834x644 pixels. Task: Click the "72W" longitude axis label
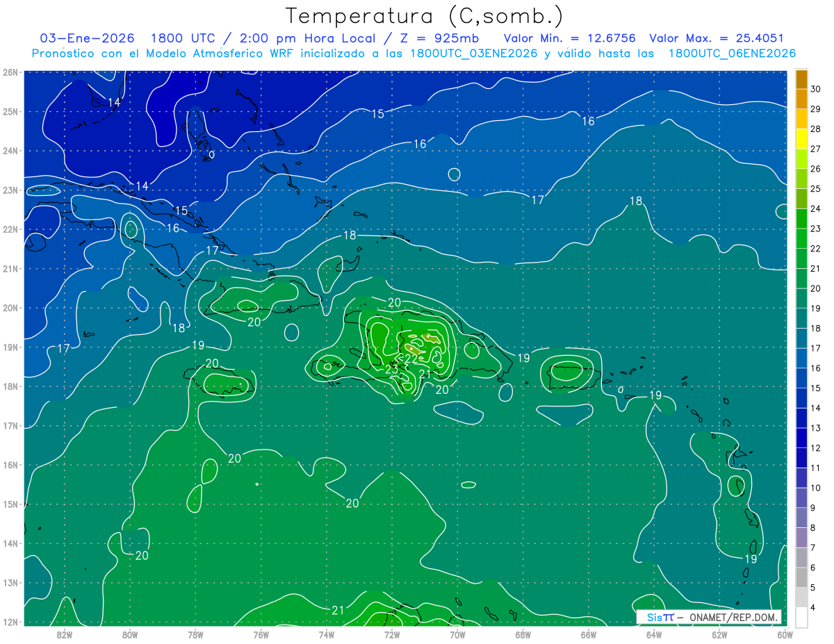coord(392,634)
